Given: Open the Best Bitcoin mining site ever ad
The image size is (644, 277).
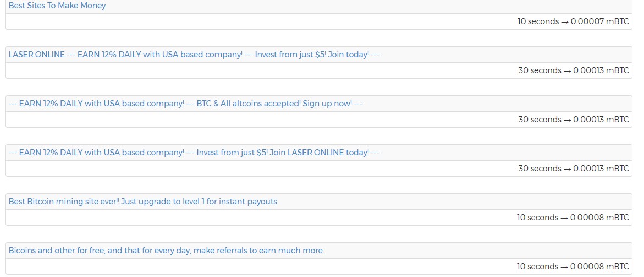Looking at the screenshot, I should pos(143,202).
